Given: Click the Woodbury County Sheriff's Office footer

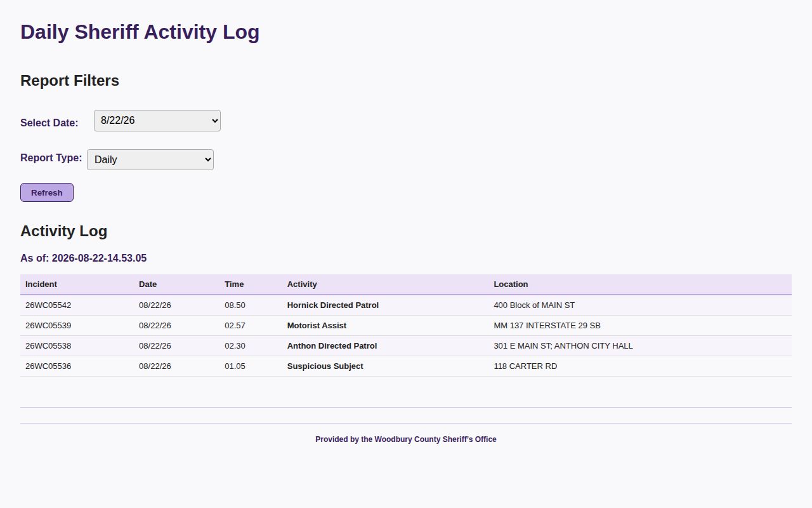Looking at the screenshot, I should [406, 439].
